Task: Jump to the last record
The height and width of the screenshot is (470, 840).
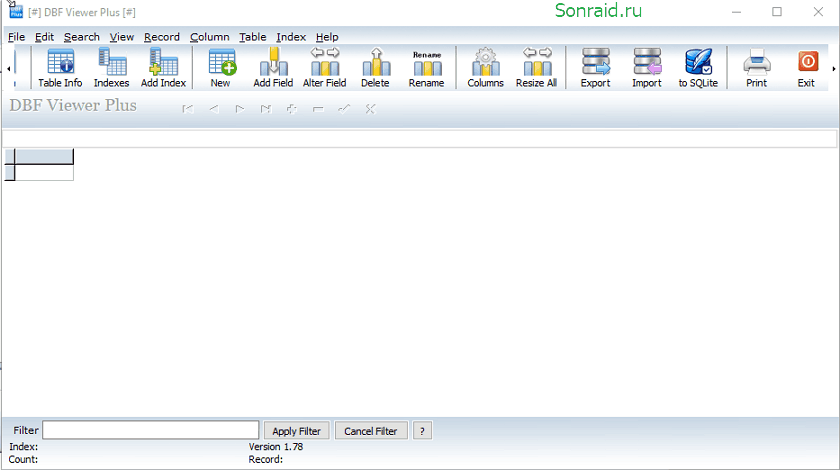Action: pos(266,109)
